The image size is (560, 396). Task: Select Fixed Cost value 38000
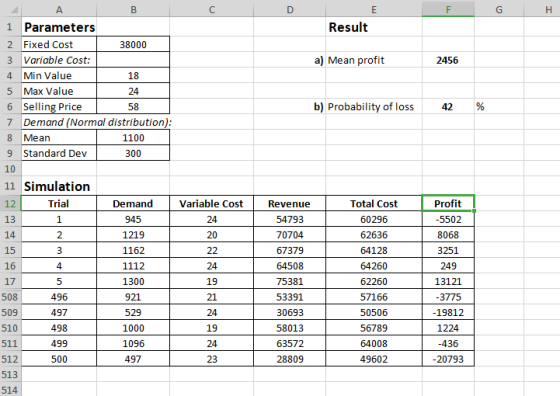(x=133, y=44)
